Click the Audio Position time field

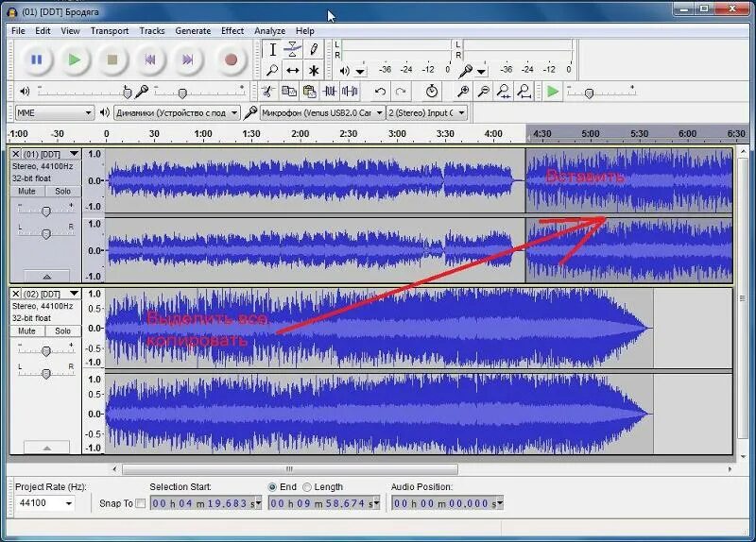[x=447, y=503]
